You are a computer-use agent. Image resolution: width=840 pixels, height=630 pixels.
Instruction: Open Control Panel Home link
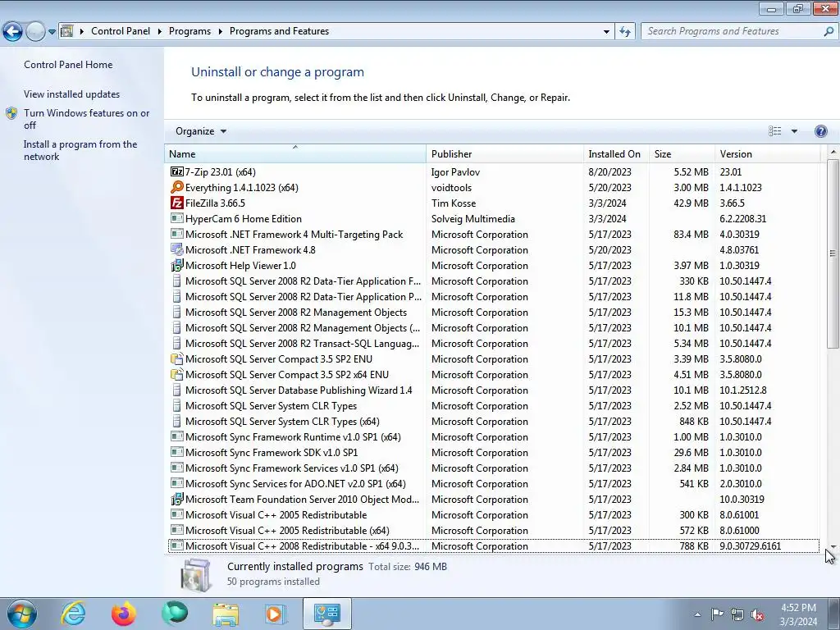(68, 65)
